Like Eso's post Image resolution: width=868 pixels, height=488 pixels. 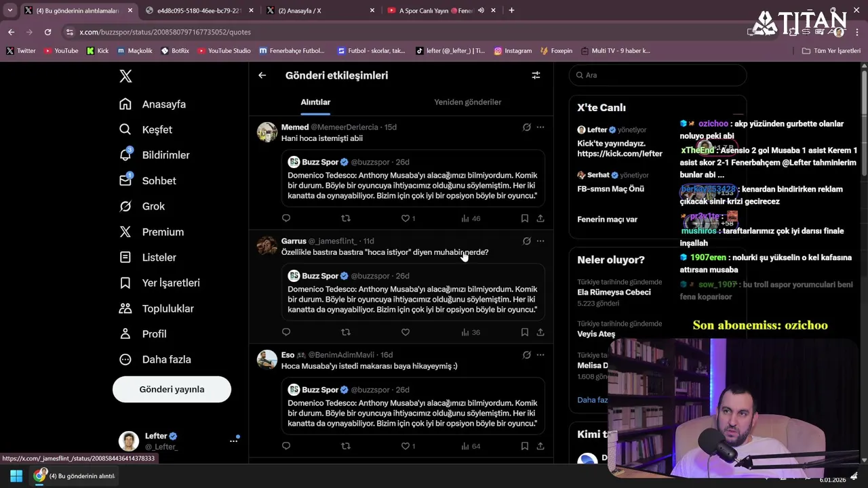(x=408, y=446)
